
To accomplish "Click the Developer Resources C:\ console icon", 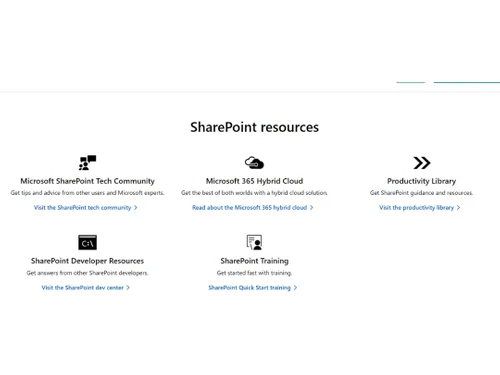I will pos(87,242).
